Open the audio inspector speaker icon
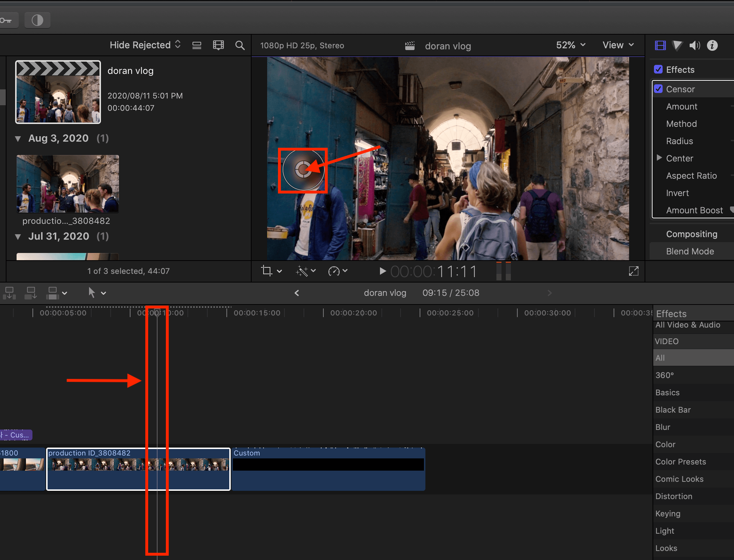The image size is (734, 560). (x=694, y=45)
